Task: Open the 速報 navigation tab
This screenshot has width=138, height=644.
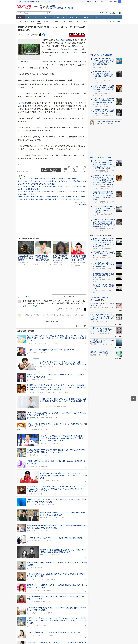Action: (x=28, y=17)
